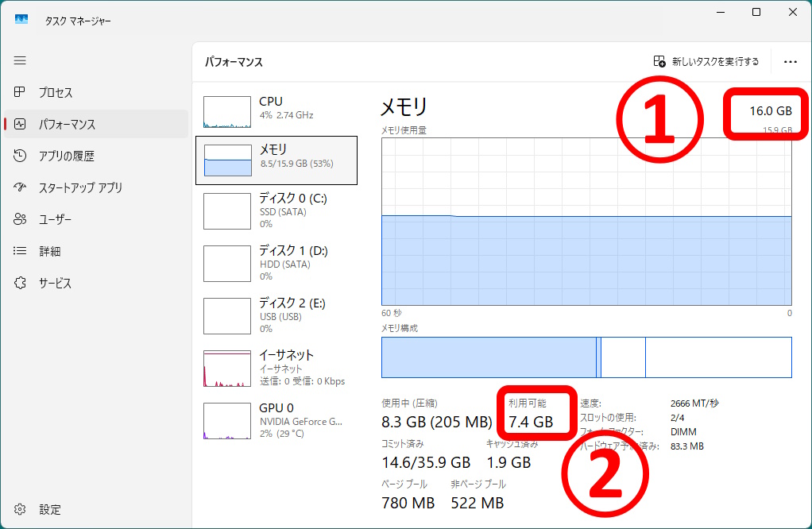Click the 2666 MT/秒 speed value
The image size is (812, 529).
pos(694,404)
